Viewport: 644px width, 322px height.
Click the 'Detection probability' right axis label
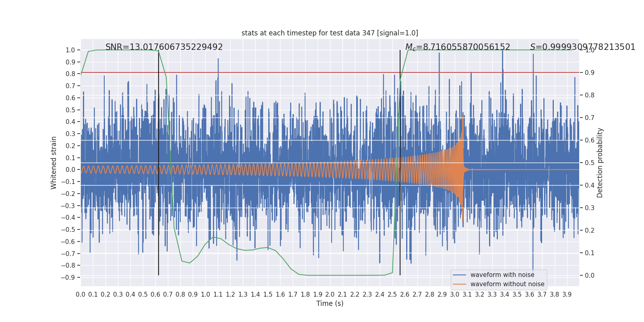click(x=600, y=163)
